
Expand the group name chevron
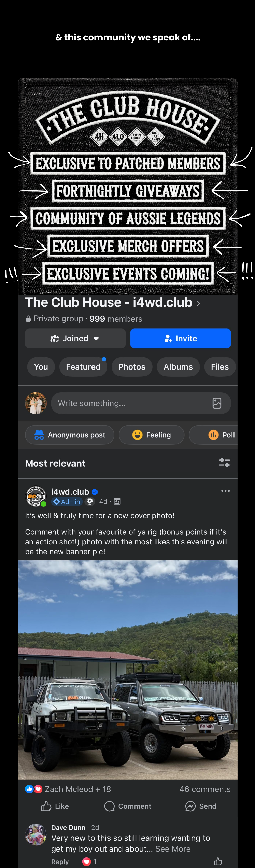click(198, 303)
